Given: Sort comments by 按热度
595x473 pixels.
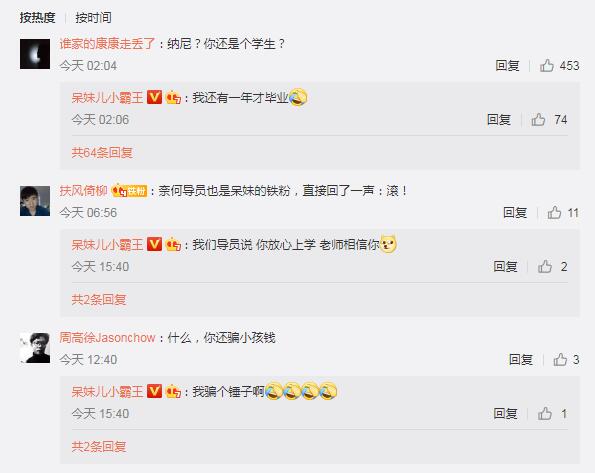Looking at the screenshot, I should pyautogui.click(x=37, y=17).
